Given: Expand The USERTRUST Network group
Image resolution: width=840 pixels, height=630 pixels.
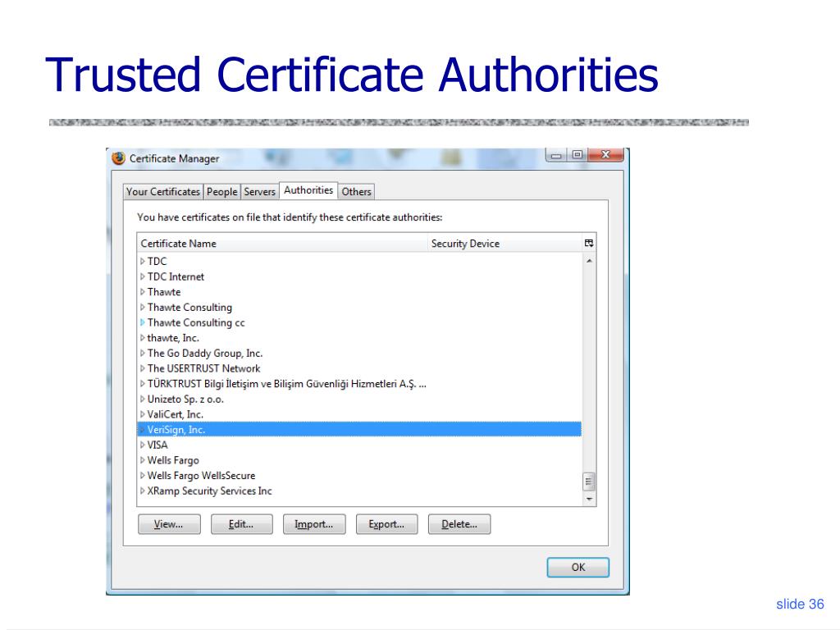Looking at the screenshot, I should click(143, 368).
